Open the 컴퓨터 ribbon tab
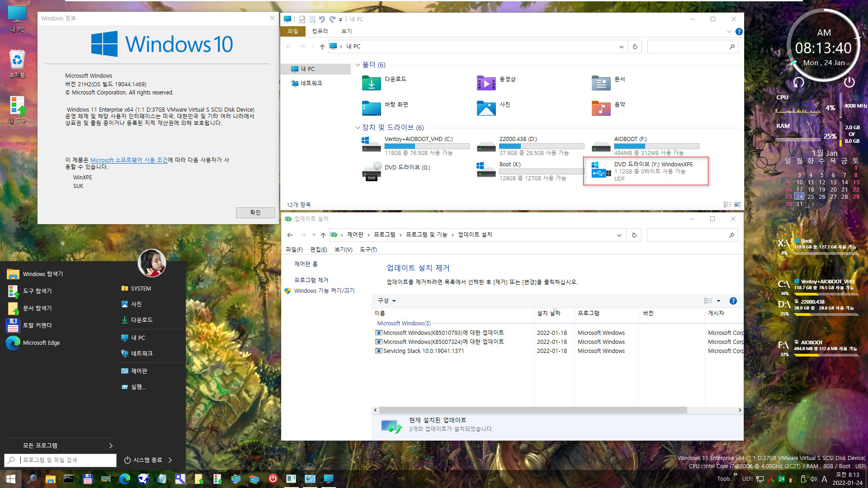Image resolution: width=868 pixels, height=488 pixels. click(320, 31)
